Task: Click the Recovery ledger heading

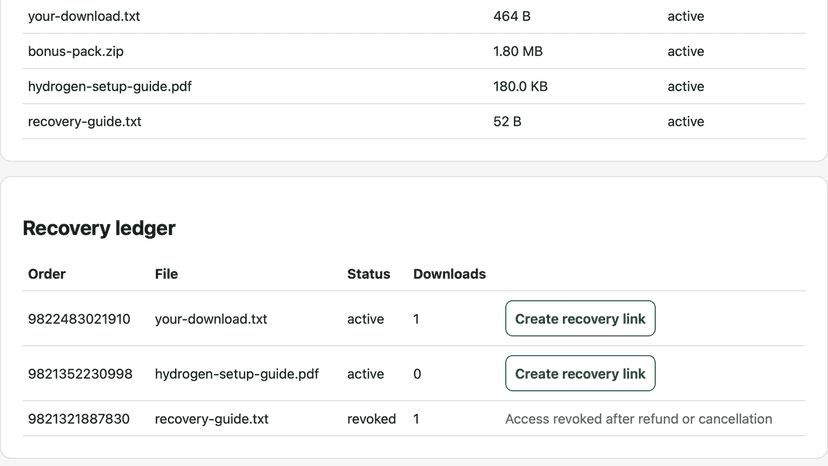Action: click(99, 228)
